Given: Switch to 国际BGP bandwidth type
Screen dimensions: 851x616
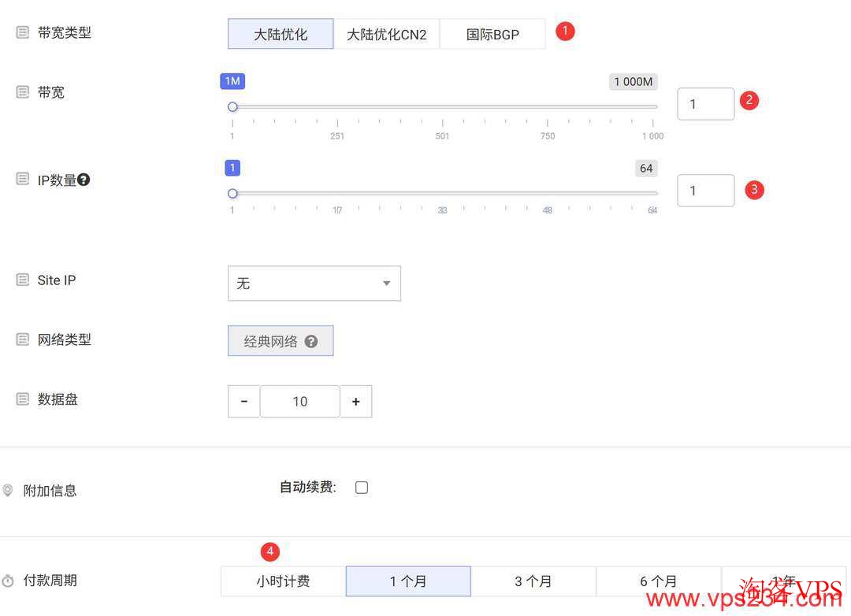Looking at the screenshot, I should [x=492, y=34].
